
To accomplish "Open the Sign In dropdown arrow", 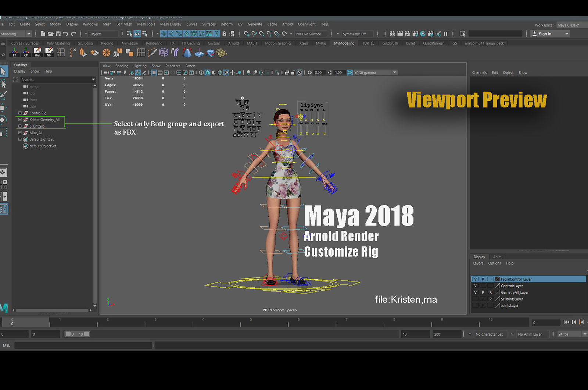I will (567, 34).
